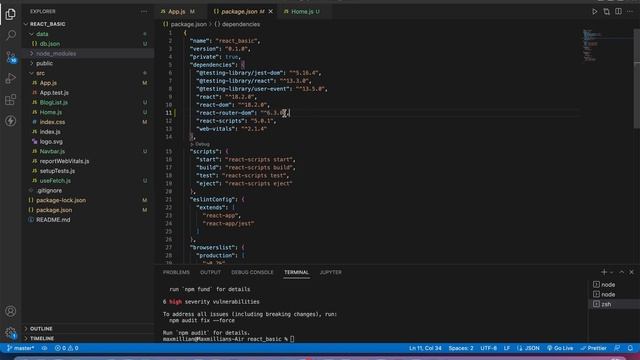Viewport: 640px width, 360px height.
Task: Change indentation Spaces: 2
Action: (461, 348)
